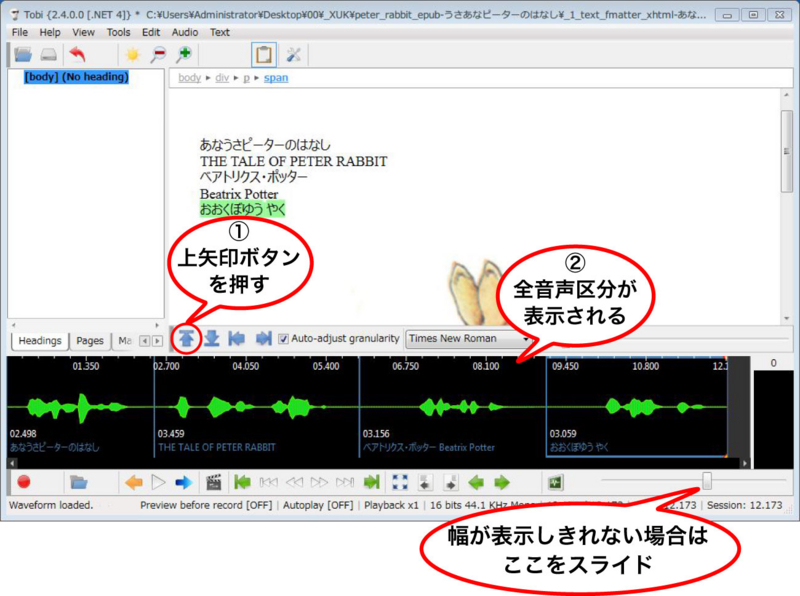Viewport: 800px width, 596px height.
Task: Select the Undo arrow icon
Action: pyautogui.click(x=78, y=54)
